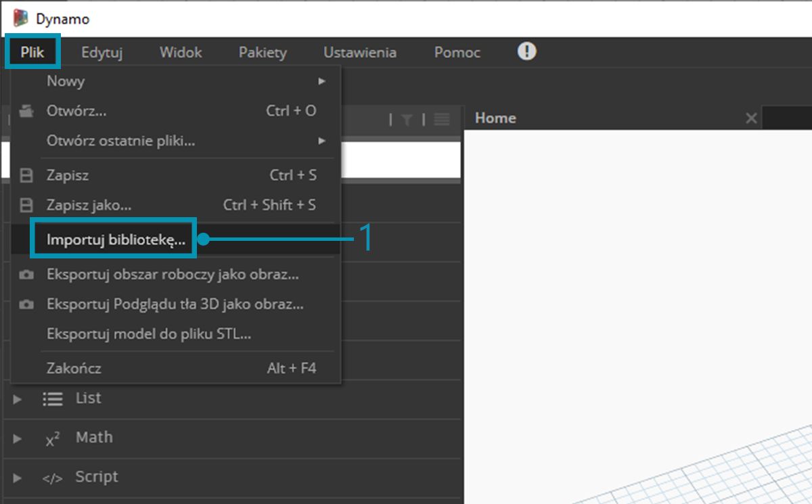Choose Eksportuj model do pliku STL
812x504 pixels.
coord(177,334)
